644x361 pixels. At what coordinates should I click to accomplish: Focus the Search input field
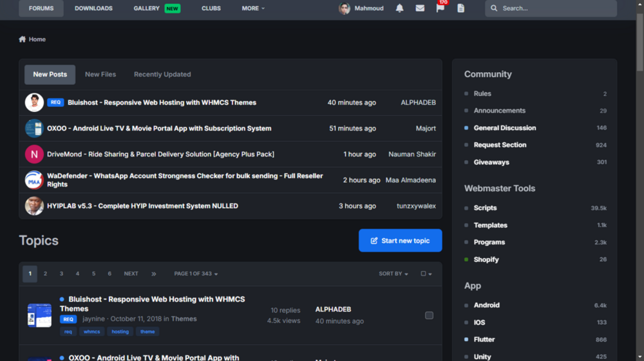551,8
